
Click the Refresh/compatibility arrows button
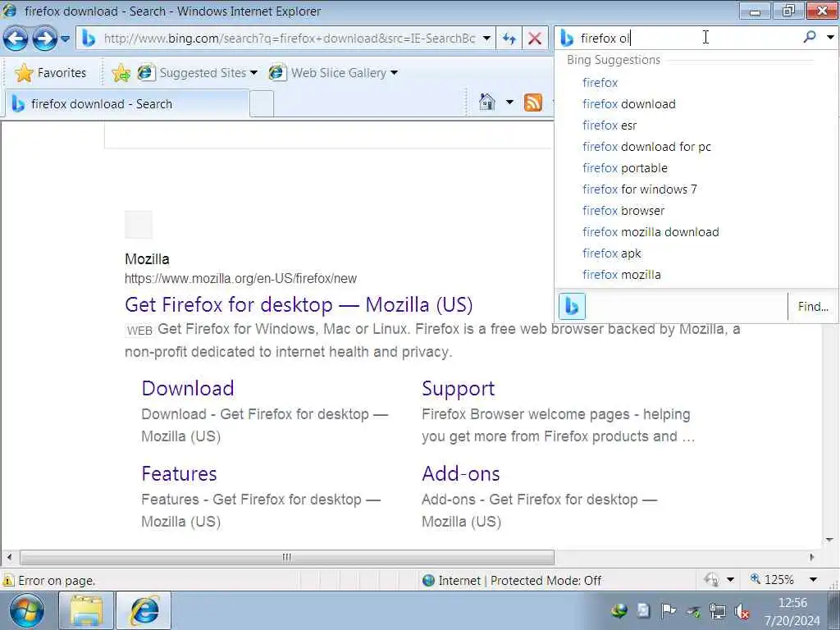[509, 39]
